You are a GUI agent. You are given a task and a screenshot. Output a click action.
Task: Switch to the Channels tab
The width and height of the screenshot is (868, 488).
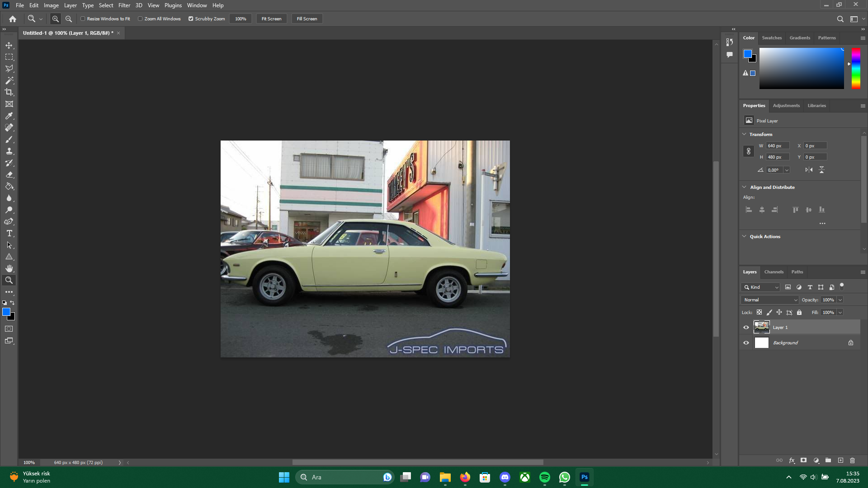tap(774, 272)
